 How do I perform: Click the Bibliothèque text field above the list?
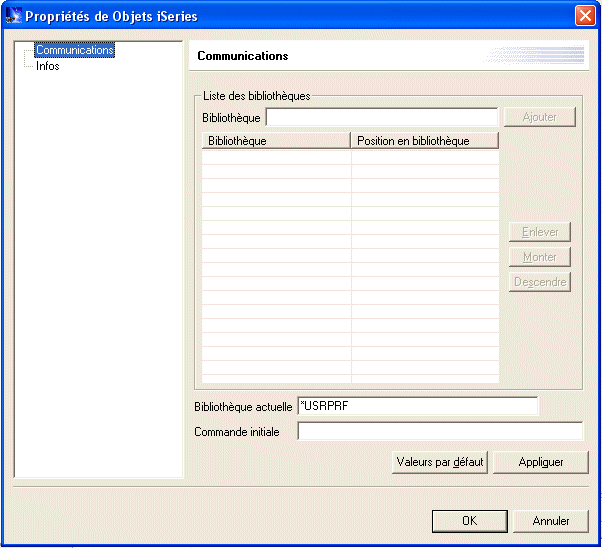(x=381, y=118)
